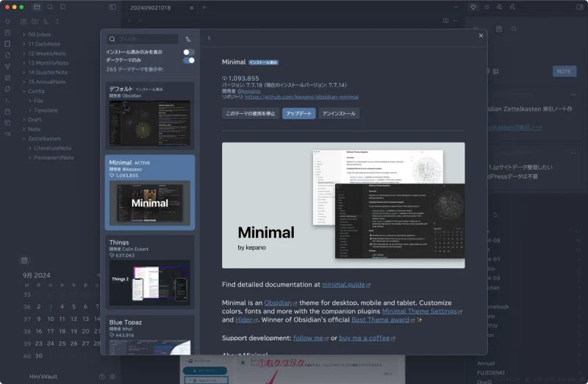The width and height of the screenshot is (588, 384).
Task: Open graph view from the left ribbon
Action: pos(7,66)
